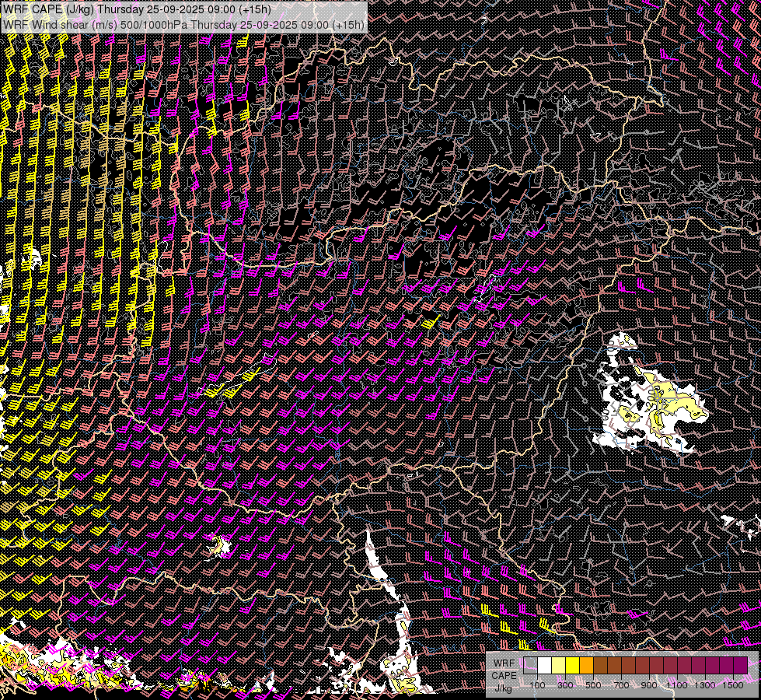Select the pale yellow legend swatch
Image resolution: width=761 pixels, height=700 pixels.
pos(559,666)
